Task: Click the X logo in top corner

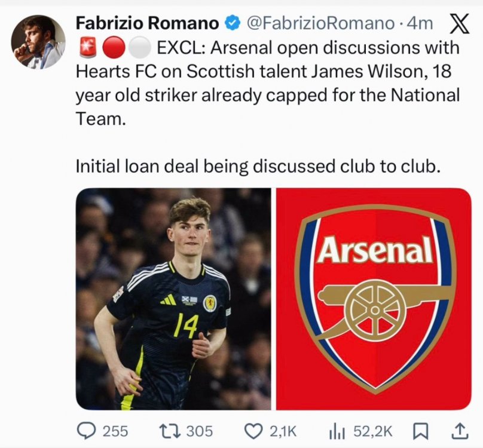Action: (x=458, y=23)
